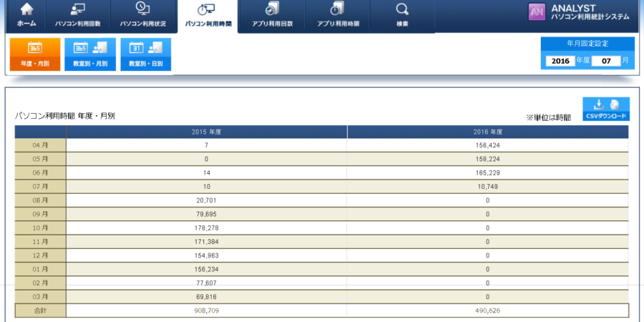This screenshot has height=322, width=644.
Task: Select the パソコン利用時間 tab
Action: coord(208,16)
